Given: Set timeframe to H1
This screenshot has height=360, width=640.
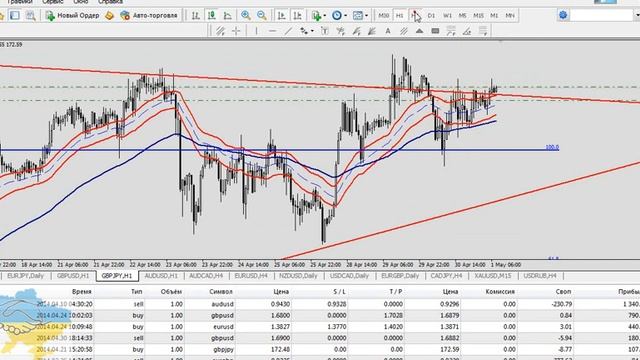Looking at the screenshot, I should tap(400, 16).
